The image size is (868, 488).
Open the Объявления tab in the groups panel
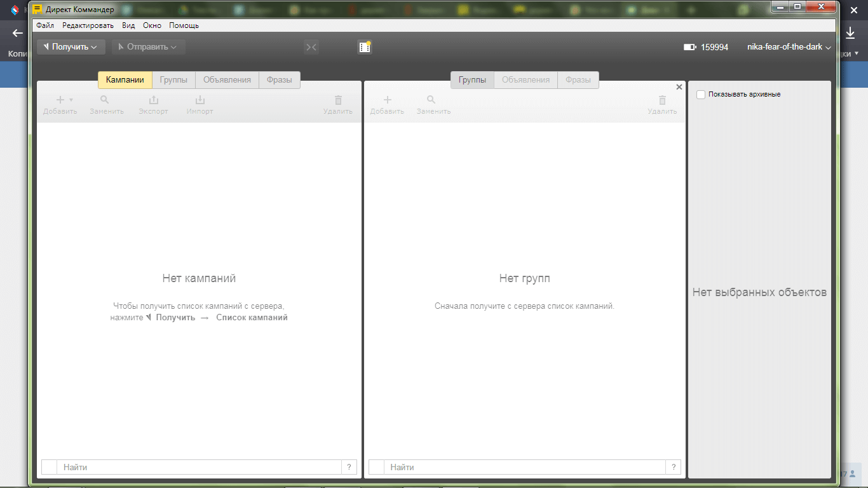tap(526, 80)
